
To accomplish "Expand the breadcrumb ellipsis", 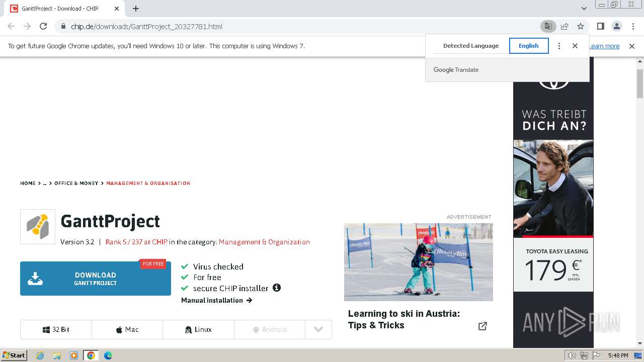I will pyautogui.click(x=45, y=184).
